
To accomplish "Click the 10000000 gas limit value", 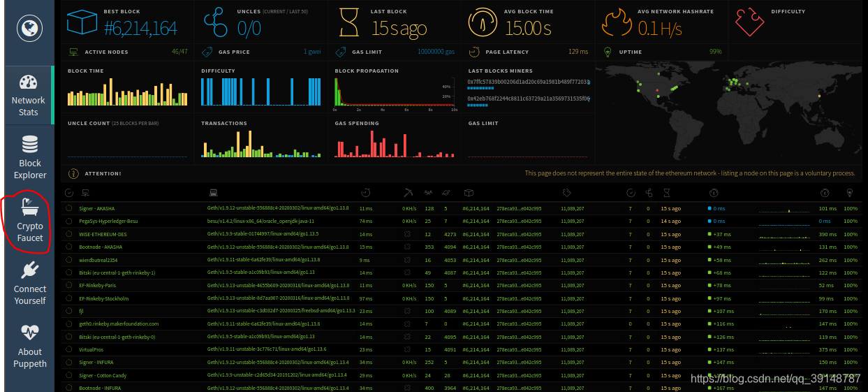I will [436, 52].
